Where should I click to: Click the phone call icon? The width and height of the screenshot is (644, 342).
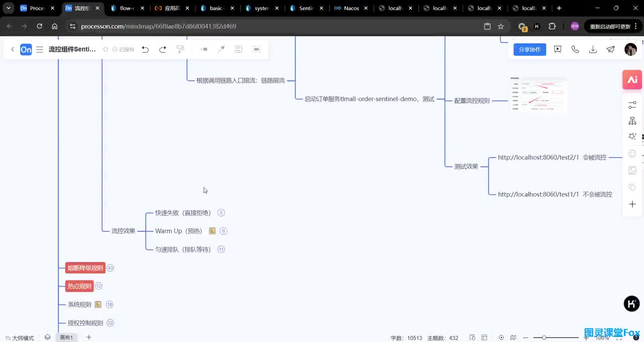(575, 49)
